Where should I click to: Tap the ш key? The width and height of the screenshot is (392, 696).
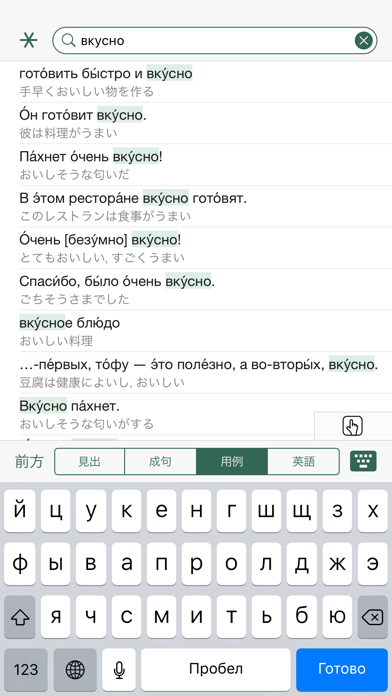click(266, 511)
